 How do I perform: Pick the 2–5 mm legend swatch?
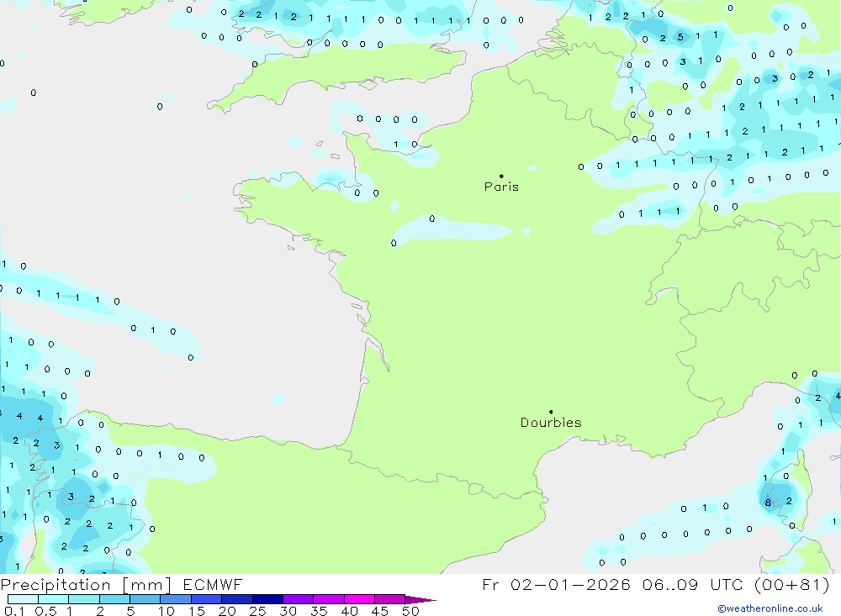[114, 599]
